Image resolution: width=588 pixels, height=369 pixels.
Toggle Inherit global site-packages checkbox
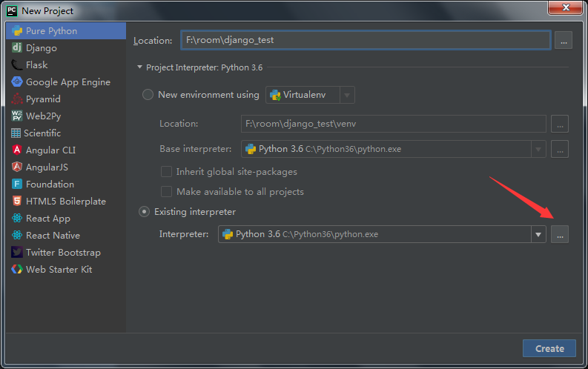166,172
